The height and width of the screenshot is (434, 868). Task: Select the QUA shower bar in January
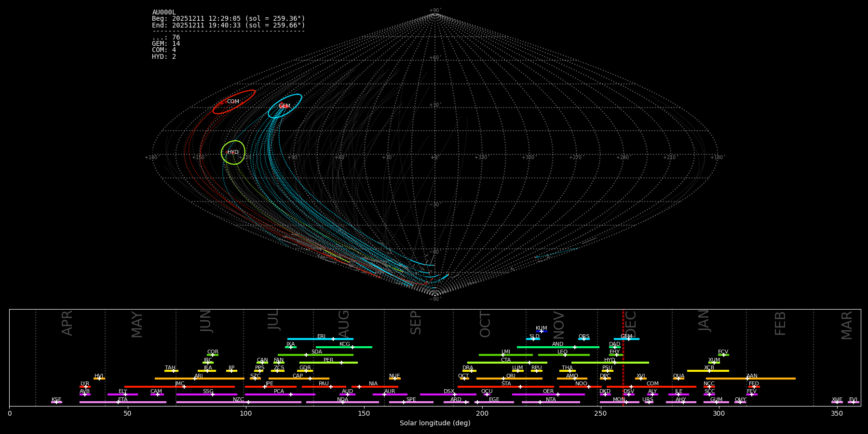point(678,379)
